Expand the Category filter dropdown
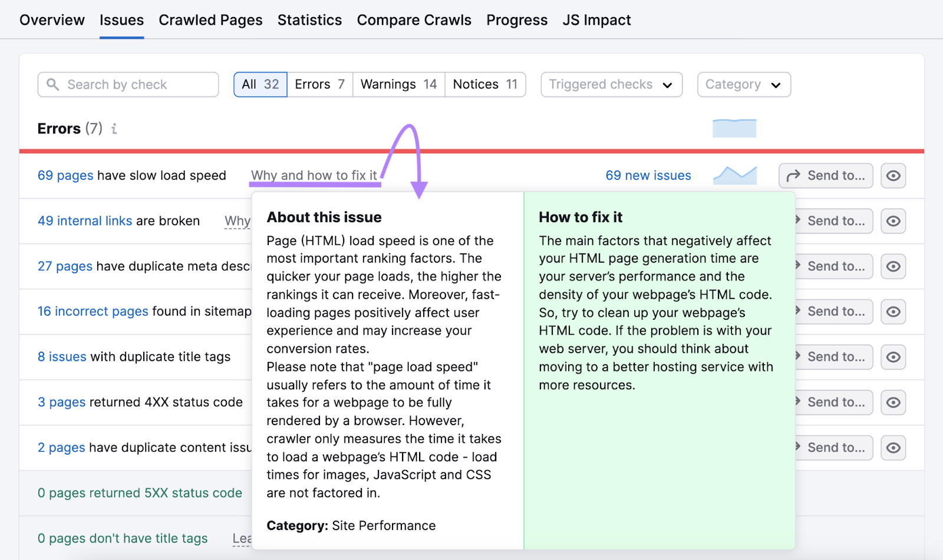The height and width of the screenshot is (560, 943). pos(743,85)
